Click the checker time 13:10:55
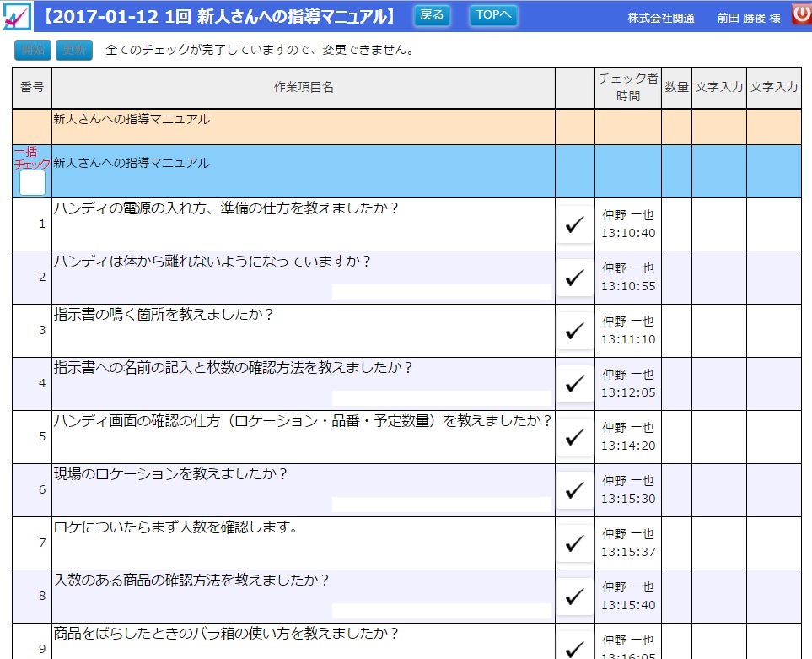 coord(628,287)
